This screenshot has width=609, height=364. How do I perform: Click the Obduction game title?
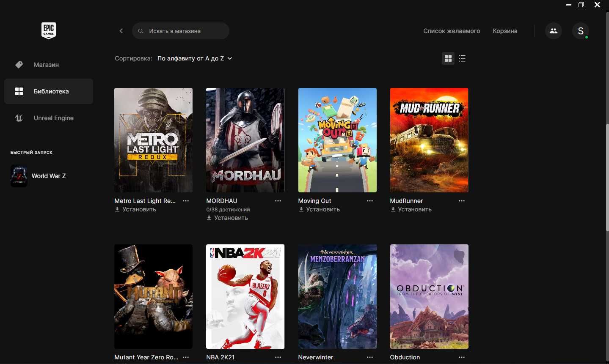tap(405, 357)
